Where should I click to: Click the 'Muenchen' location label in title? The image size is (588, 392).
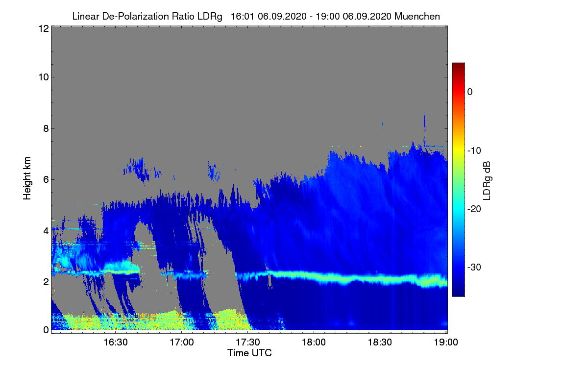click(x=416, y=17)
